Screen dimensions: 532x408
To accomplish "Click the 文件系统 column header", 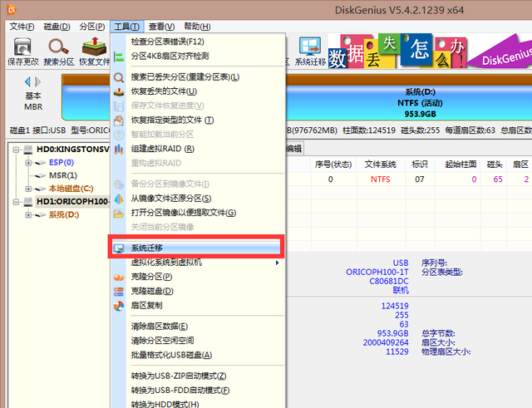I will click(381, 165).
